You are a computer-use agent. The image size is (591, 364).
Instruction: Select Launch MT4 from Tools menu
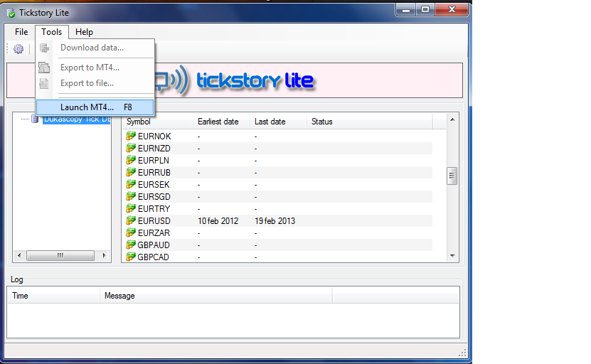click(x=95, y=107)
